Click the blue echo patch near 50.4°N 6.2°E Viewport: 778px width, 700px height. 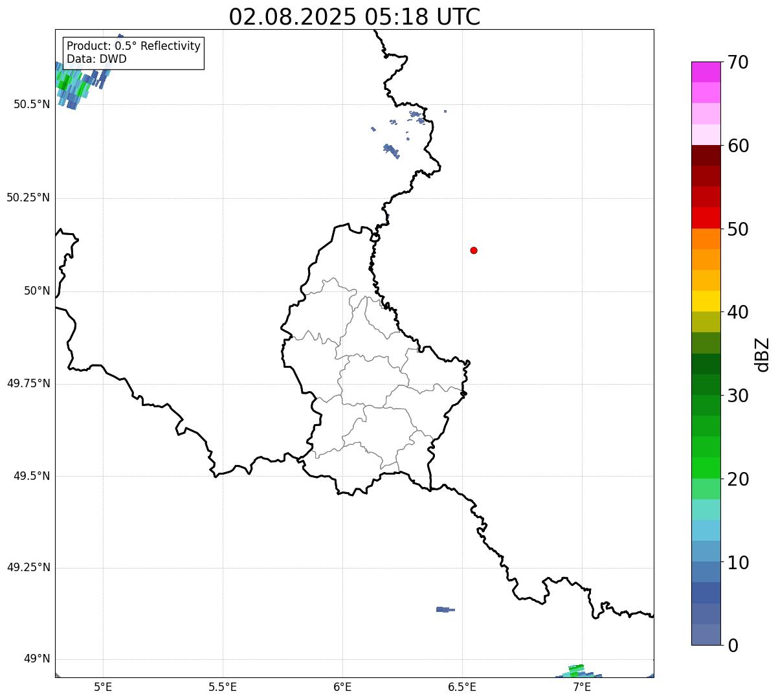tap(391, 151)
